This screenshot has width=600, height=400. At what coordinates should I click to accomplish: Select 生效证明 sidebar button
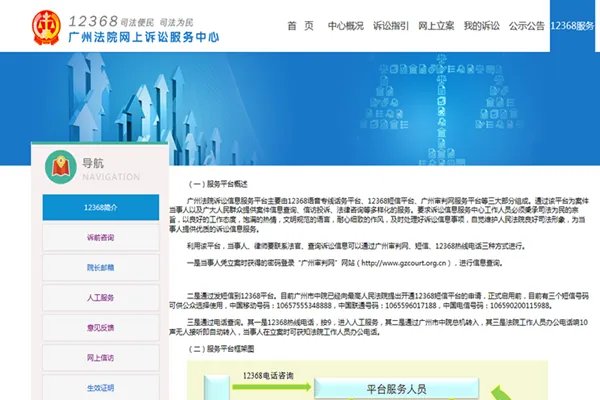pos(100,387)
